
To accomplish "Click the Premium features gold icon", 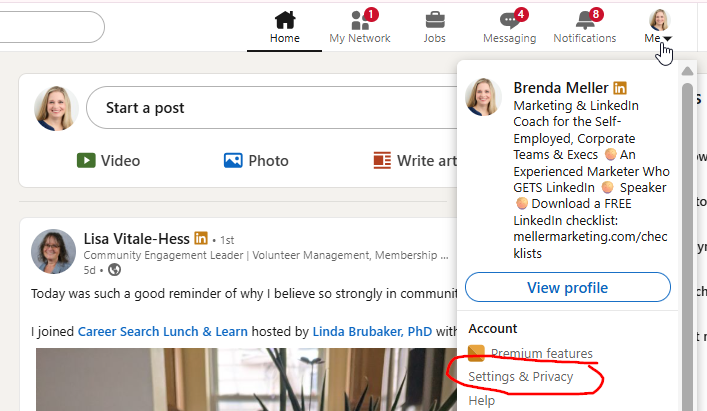I will (477, 353).
